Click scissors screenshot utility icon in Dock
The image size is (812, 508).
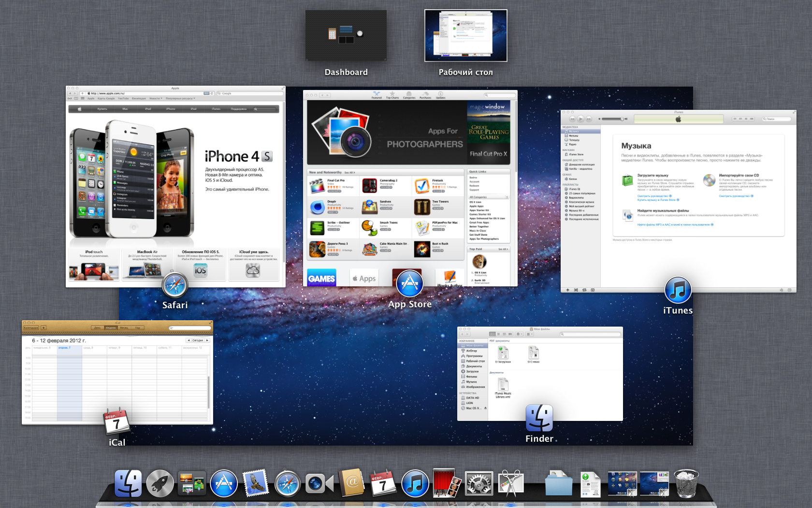[511, 483]
